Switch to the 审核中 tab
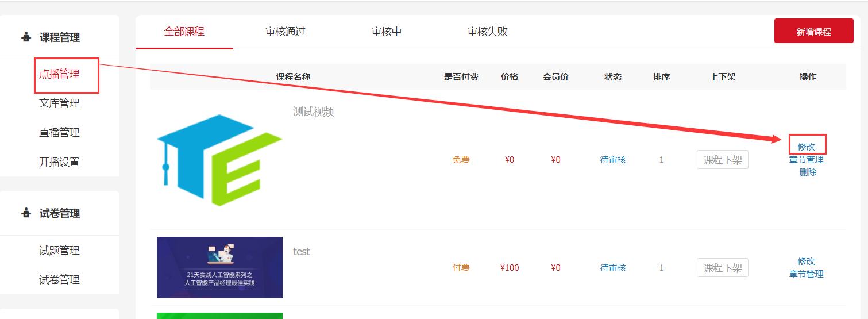868x319 pixels. coord(387,32)
